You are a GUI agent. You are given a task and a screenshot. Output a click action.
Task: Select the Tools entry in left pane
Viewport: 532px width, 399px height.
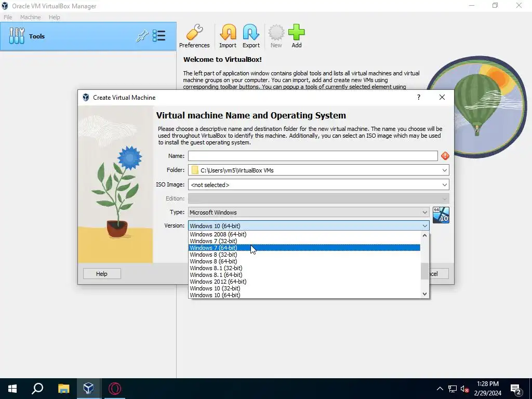click(x=88, y=36)
